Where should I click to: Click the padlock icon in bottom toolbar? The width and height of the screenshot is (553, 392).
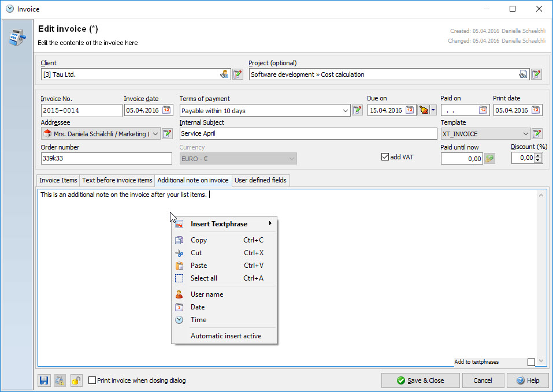tap(76, 380)
